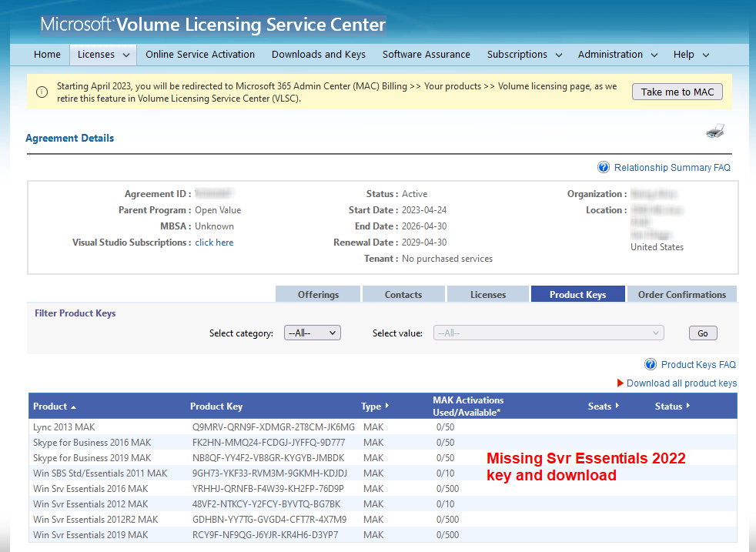Click the Product Keys FAQ help icon
Screen dimensions: 756x552
[x=651, y=364]
